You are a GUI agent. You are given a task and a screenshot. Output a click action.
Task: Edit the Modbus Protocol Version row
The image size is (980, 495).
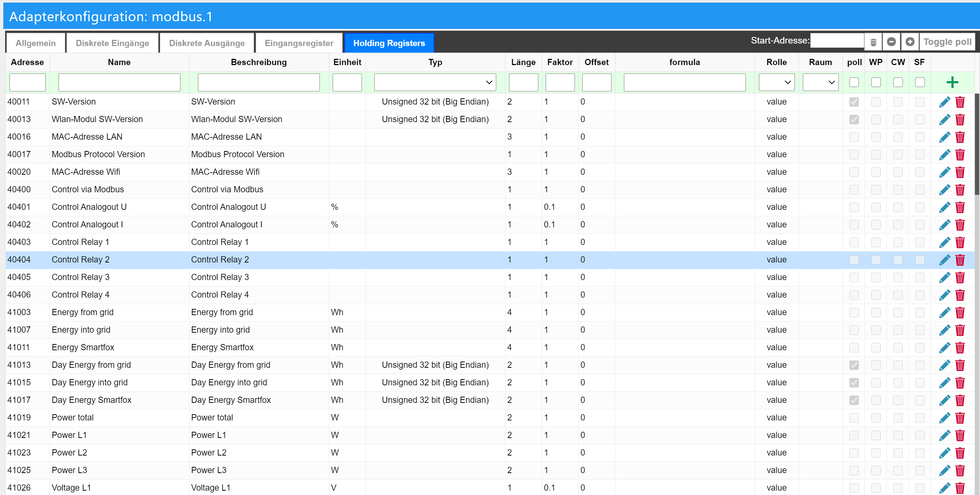(944, 154)
